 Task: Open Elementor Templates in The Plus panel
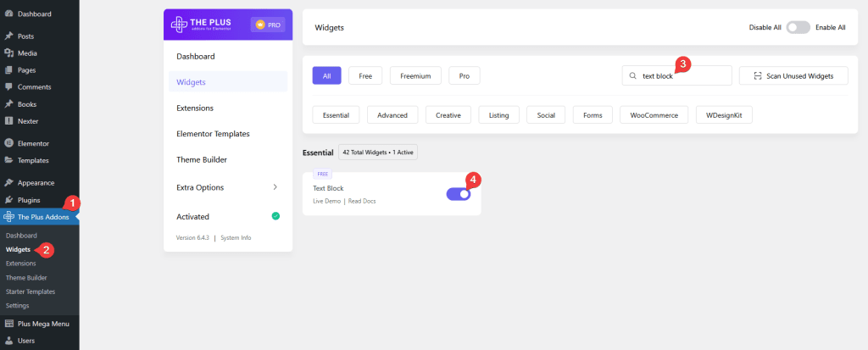pos(213,134)
